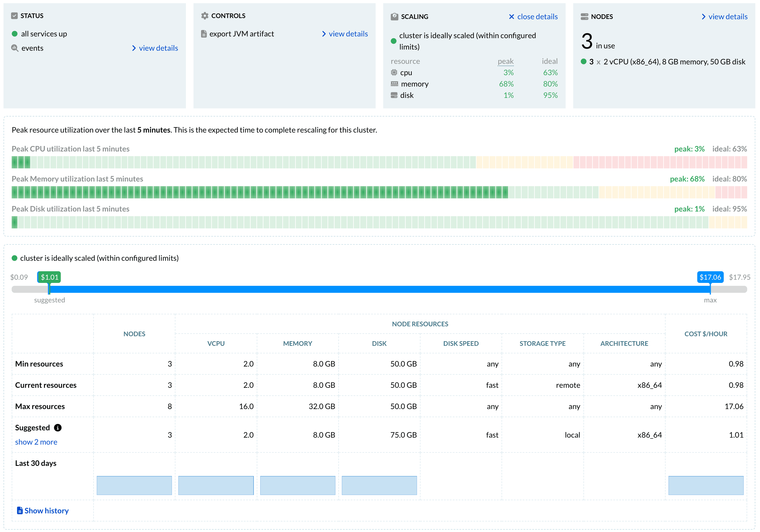Click the Suggested row info icon
760x532 pixels.
(x=58, y=427)
